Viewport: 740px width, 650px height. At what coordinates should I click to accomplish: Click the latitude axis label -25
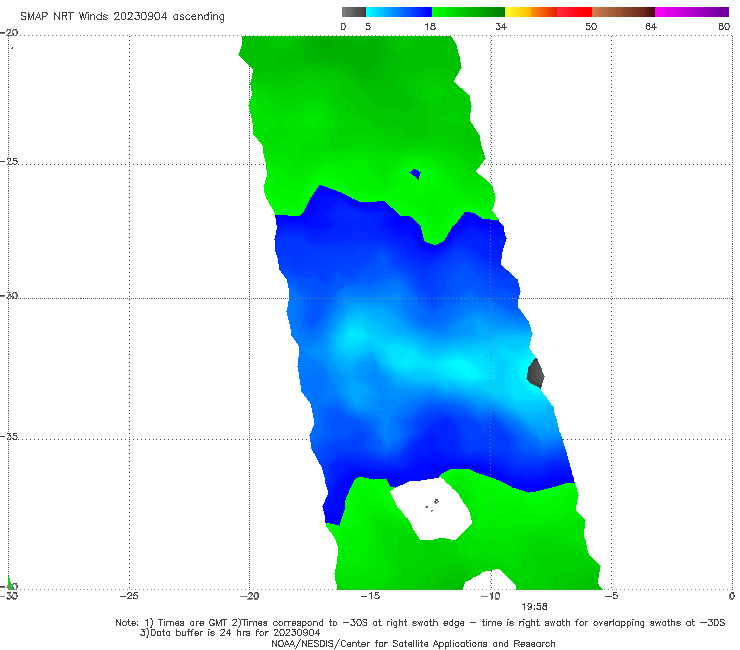coord(9,161)
